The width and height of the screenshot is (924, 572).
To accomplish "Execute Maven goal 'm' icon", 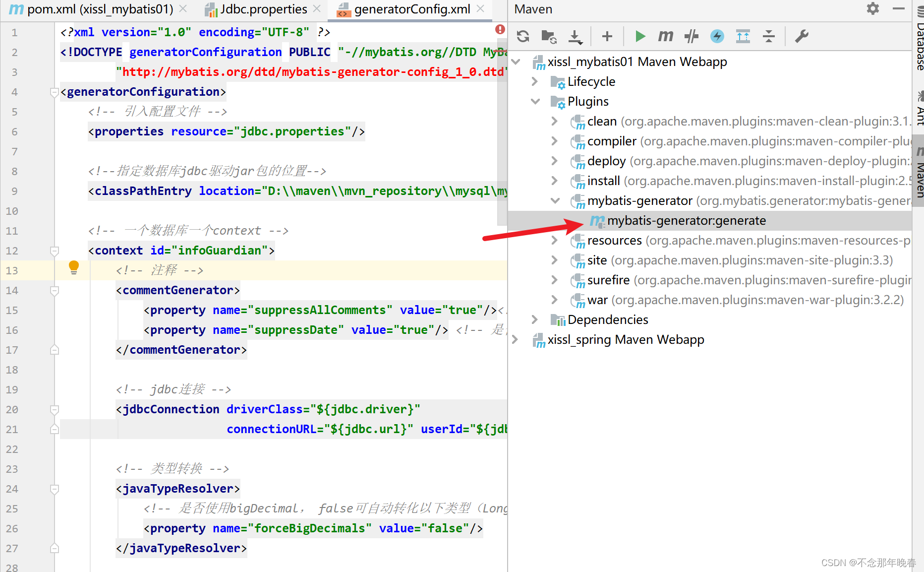I will (666, 36).
